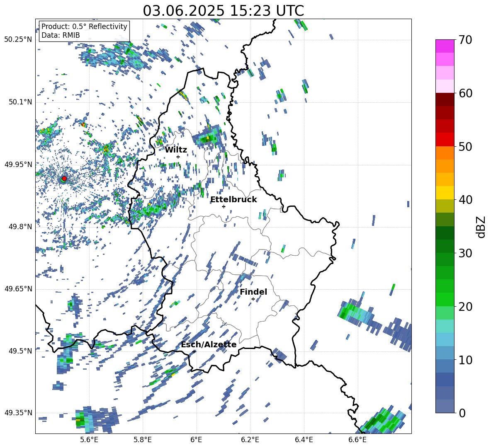Click 'Product: 0.5° Reflectivity' text
This screenshot has width=491, height=448.
[x=84, y=27]
